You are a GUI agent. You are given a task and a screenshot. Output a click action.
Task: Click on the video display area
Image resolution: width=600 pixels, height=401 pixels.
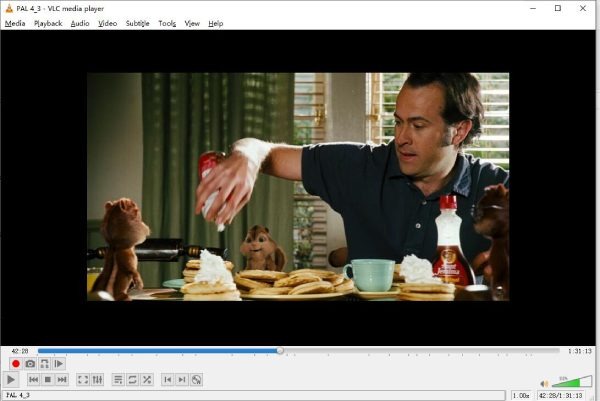(298, 187)
